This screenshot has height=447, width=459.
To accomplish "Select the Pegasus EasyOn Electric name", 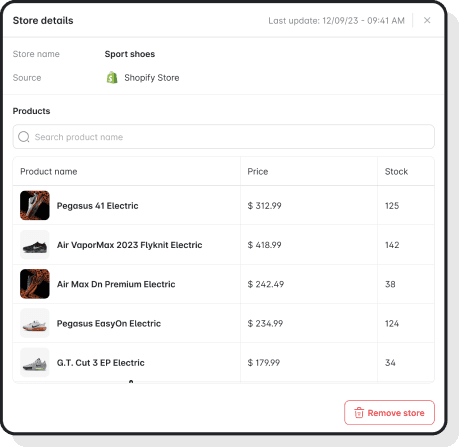I will click(109, 323).
